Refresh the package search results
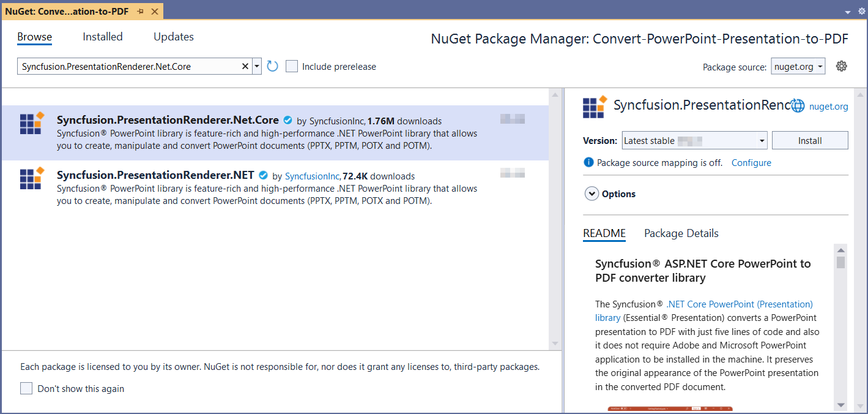 pos(272,66)
